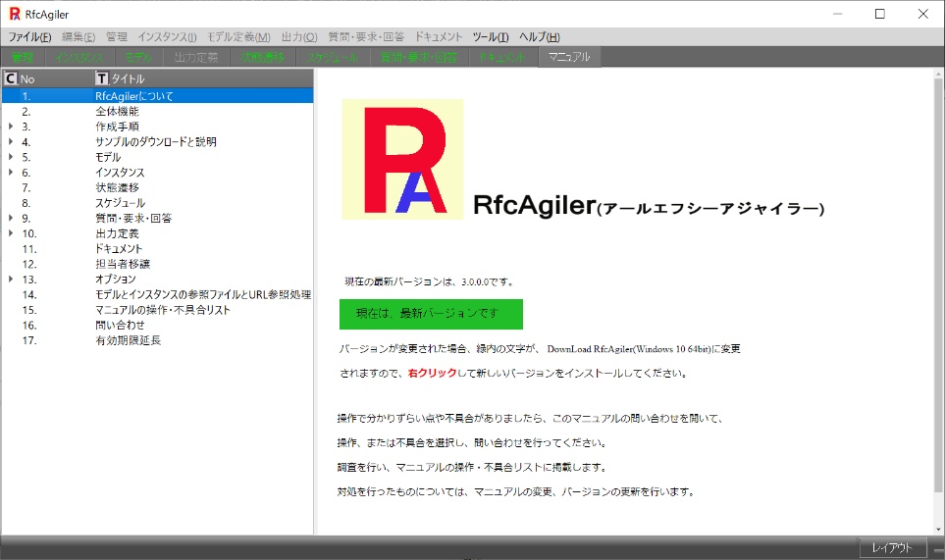Select row 6 インスタンス in the tree
This screenshot has height=560, width=945.
157,173
